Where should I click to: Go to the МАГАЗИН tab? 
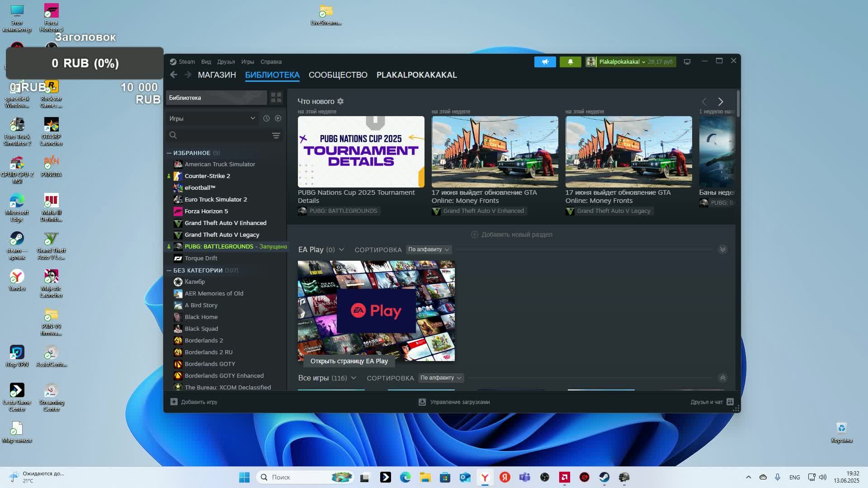(x=217, y=75)
